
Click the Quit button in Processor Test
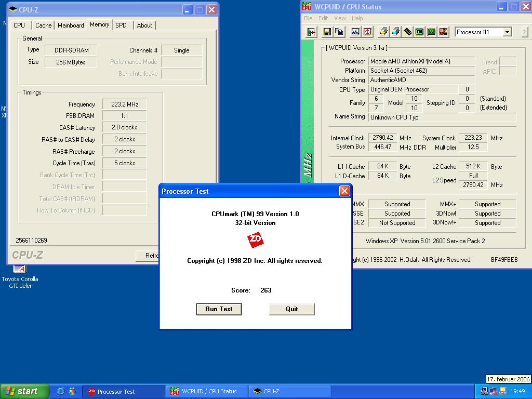[x=292, y=309]
